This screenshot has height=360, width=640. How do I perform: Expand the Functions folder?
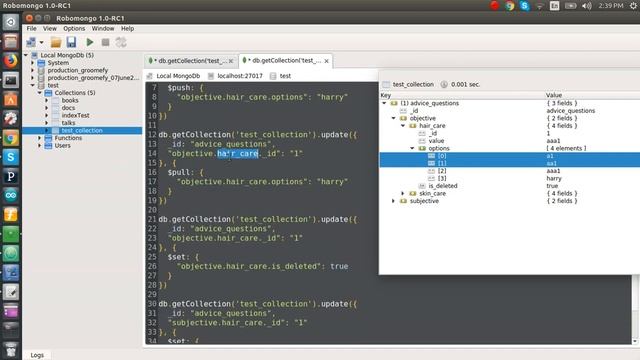tap(40, 138)
